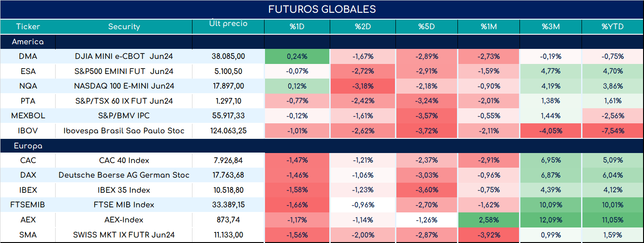
Task: Click the FUTUROS GLOBALES title bar
Action: click(322, 10)
